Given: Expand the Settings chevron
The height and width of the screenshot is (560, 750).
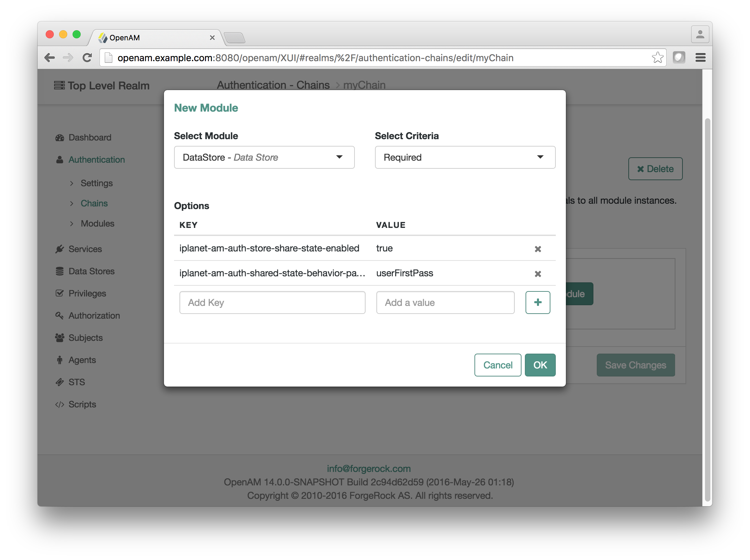Looking at the screenshot, I should pos(72,184).
